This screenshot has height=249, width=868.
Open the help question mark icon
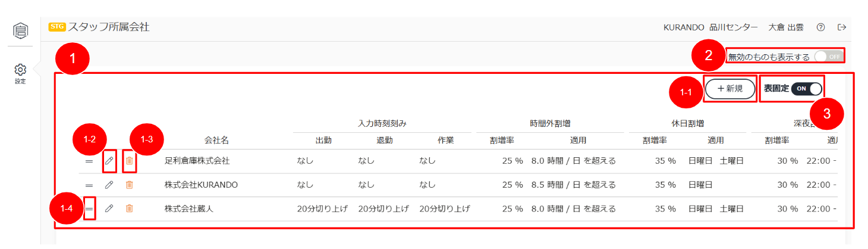[x=821, y=27]
